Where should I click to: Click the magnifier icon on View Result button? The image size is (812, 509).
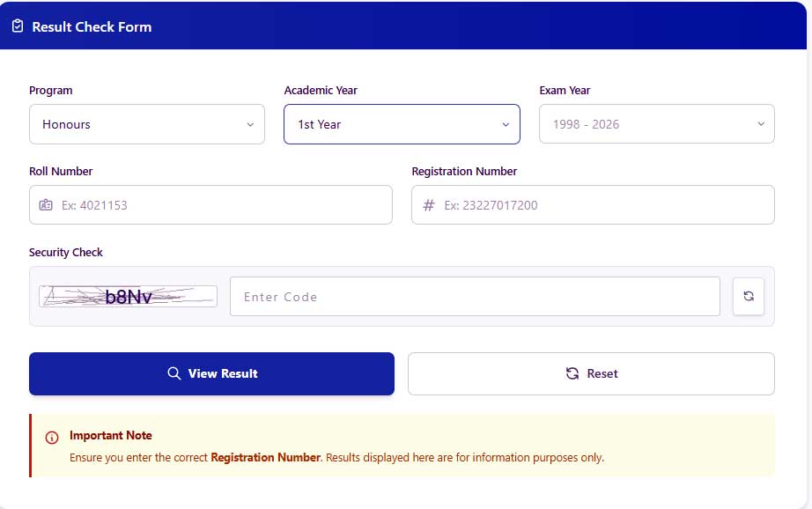pyautogui.click(x=173, y=373)
